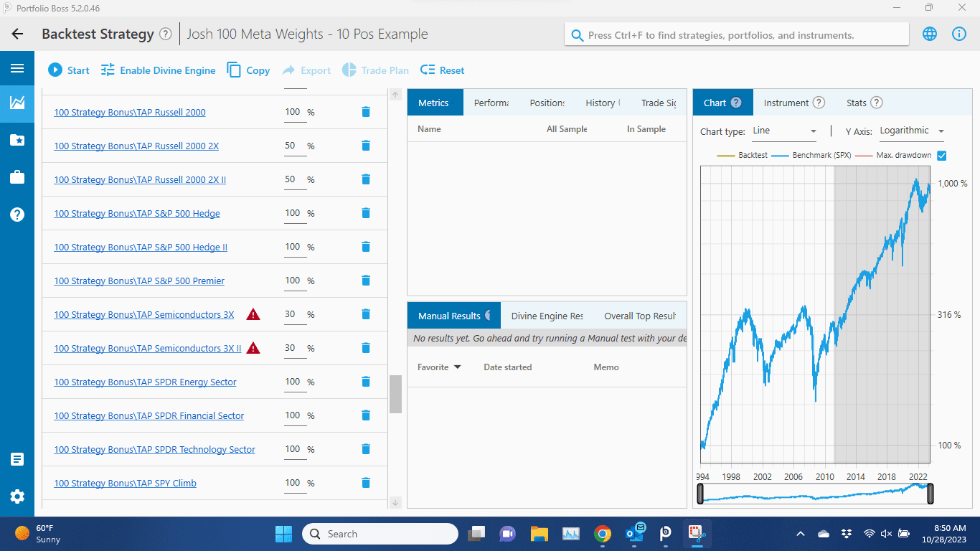Screen dimensions: 980x551
Task: Delete the TAP SPDR Energy Sector row
Action: click(x=366, y=382)
